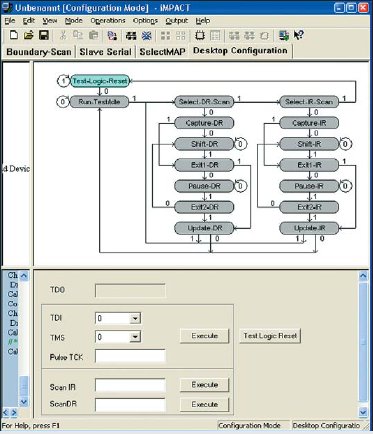Click the blue star-shaped toolbar icon
Image resolution: width=373 pixels, height=434 pixels.
tap(146, 36)
